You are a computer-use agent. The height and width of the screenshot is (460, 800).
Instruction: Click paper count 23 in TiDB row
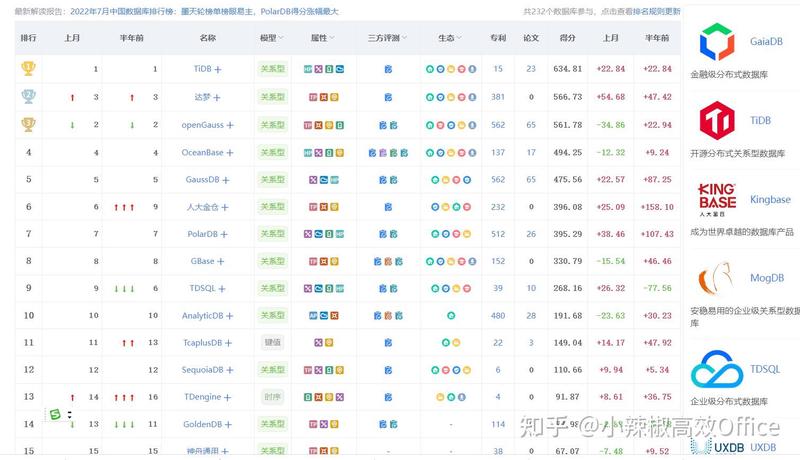[x=531, y=69]
